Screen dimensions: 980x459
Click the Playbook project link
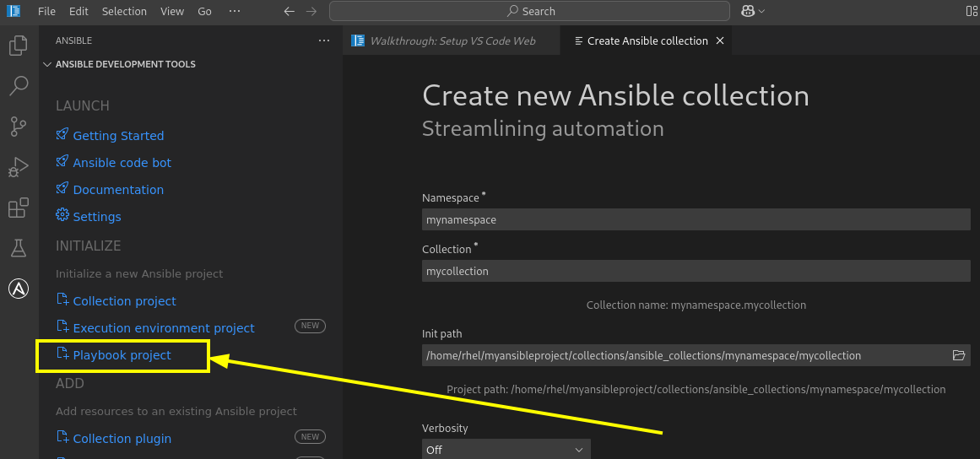point(122,355)
